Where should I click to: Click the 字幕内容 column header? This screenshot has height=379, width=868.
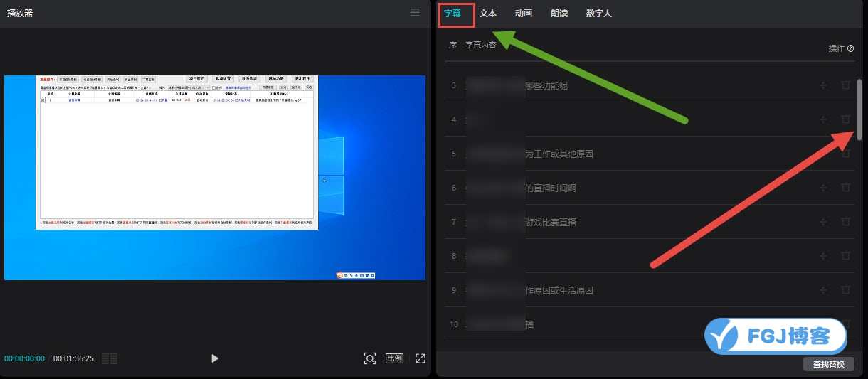click(481, 45)
